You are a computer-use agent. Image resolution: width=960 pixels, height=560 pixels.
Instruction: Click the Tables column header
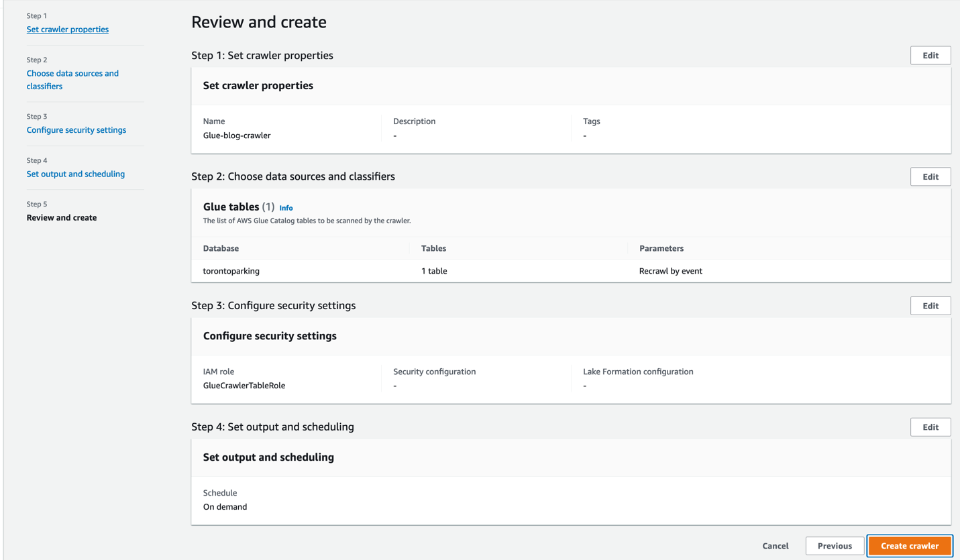click(x=433, y=248)
